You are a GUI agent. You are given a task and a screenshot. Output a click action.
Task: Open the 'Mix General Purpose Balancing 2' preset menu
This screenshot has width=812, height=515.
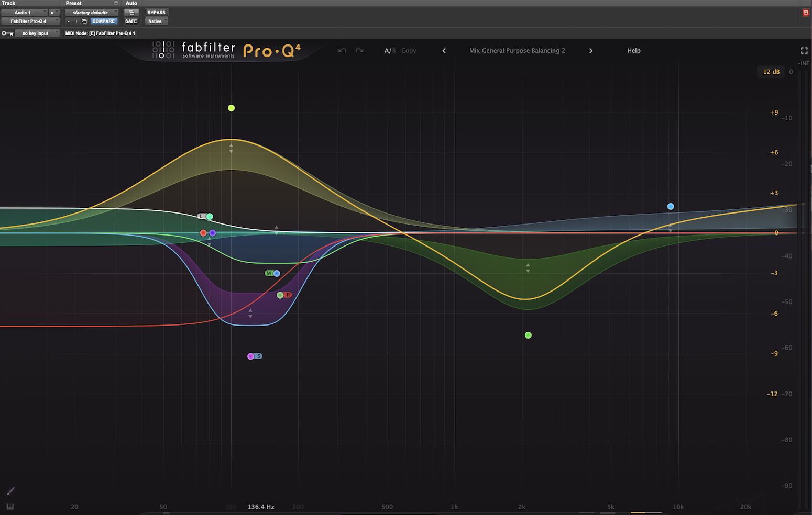[517, 51]
